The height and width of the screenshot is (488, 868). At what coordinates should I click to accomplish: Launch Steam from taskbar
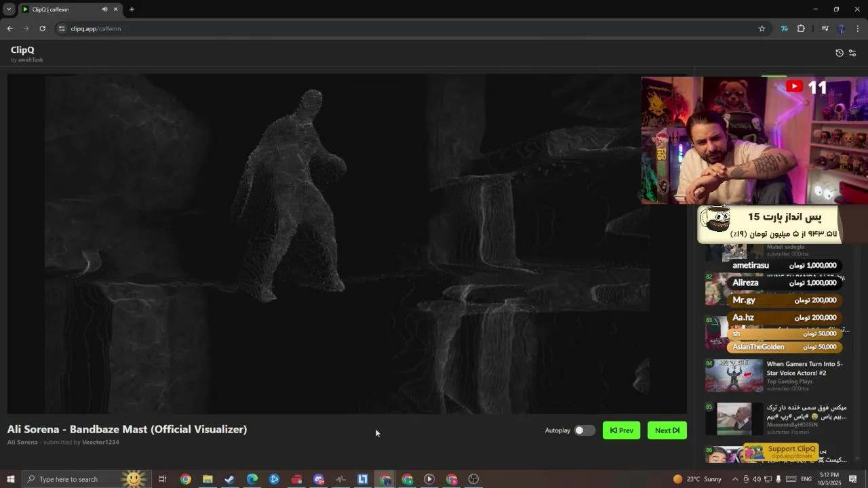pos(229,479)
